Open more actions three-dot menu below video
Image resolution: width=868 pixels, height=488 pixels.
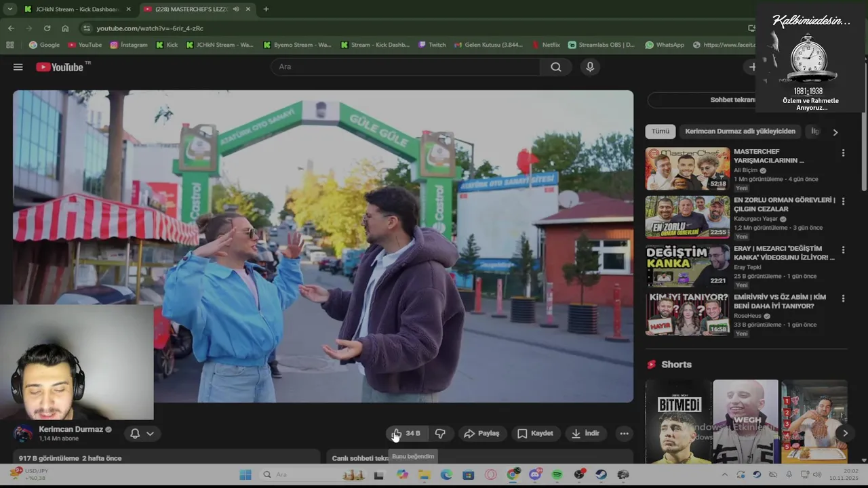pyautogui.click(x=624, y=434)
